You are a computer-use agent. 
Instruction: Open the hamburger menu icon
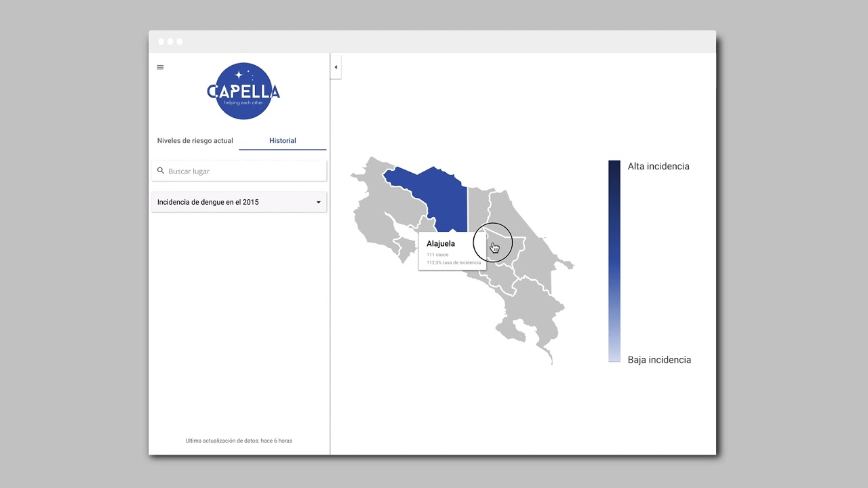pos(160,67)
